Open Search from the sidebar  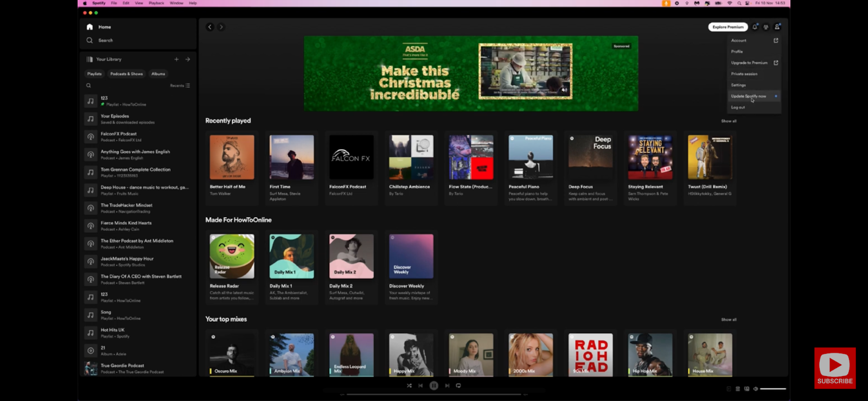[x=100, y=40]
